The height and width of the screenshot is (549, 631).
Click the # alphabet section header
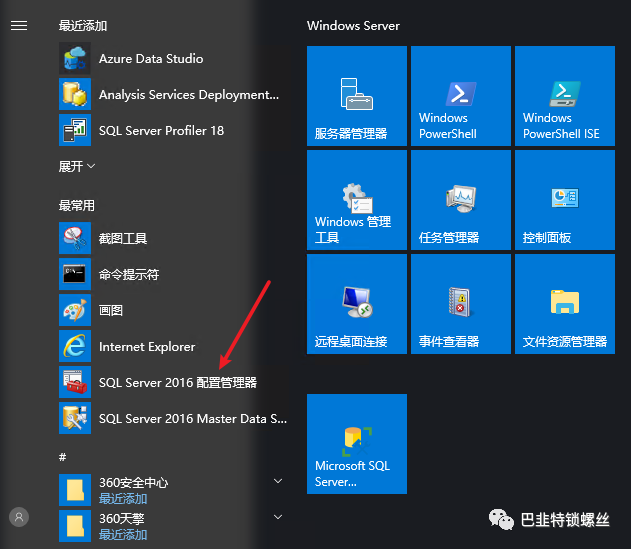[62, 457]
